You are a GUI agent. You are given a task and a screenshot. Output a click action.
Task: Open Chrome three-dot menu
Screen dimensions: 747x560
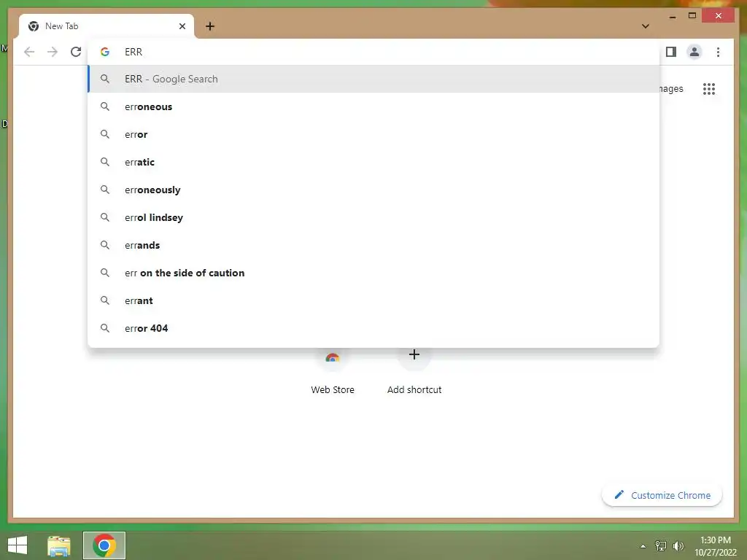tap(718, 52)
